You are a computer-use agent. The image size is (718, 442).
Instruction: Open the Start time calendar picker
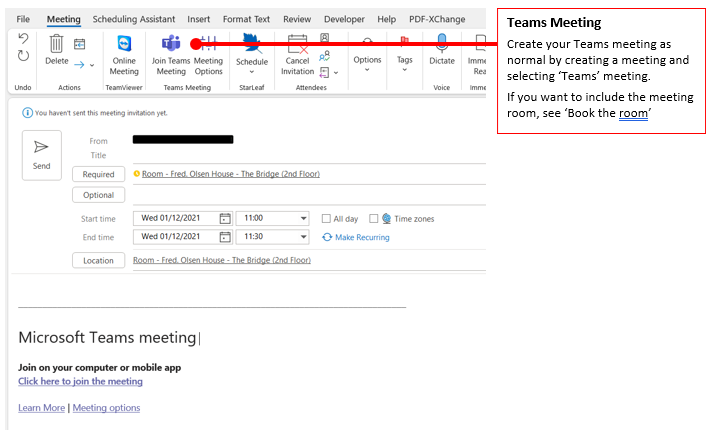[x=225, y=218]
